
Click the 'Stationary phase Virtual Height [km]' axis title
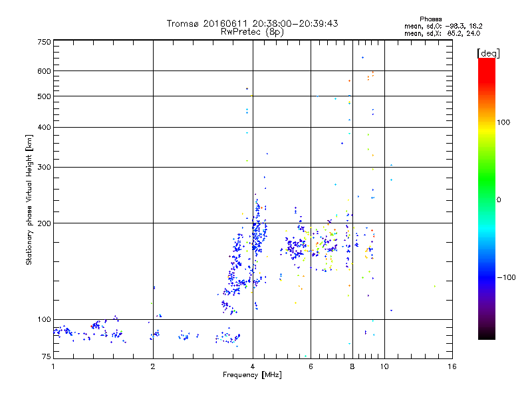pyautogui.click(x=29, y=199)
